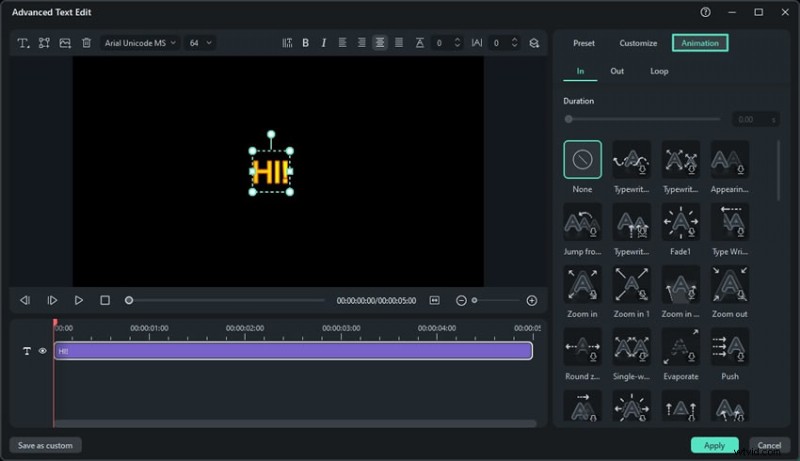Click the animation Duration slider
This screenshot has width=800, height=461.
(x=644, y=119)
